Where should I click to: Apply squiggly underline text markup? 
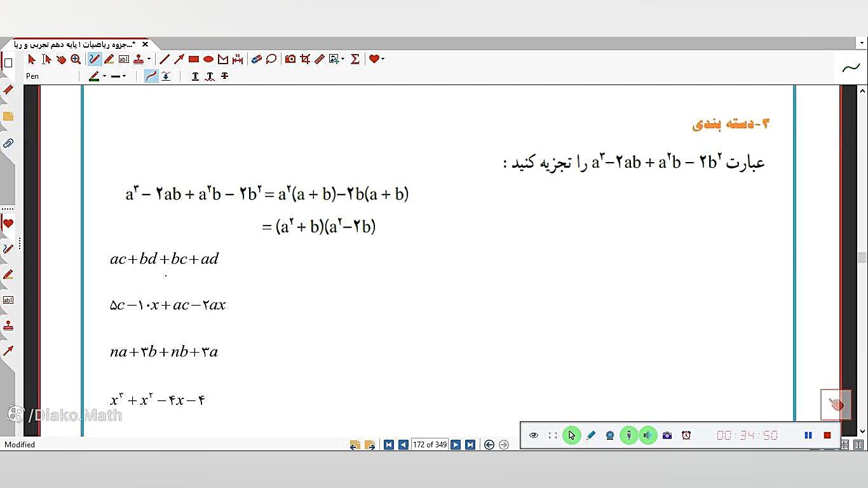click(x=210, y=76)
